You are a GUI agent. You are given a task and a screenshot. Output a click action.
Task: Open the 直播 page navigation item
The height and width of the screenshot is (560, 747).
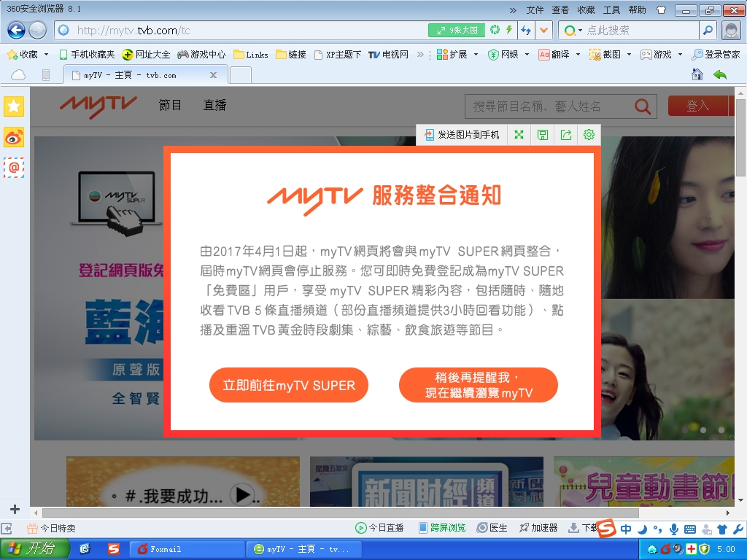[x=215, y=105]
